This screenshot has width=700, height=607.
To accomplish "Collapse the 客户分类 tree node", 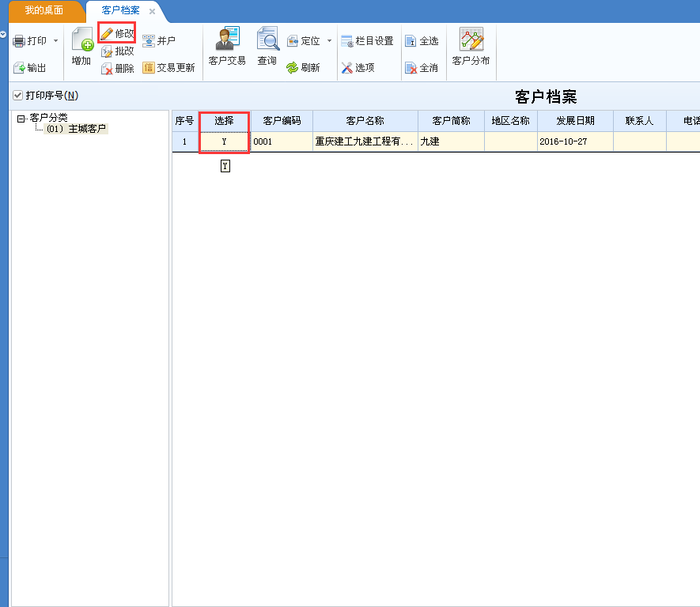I will point(21,119).
